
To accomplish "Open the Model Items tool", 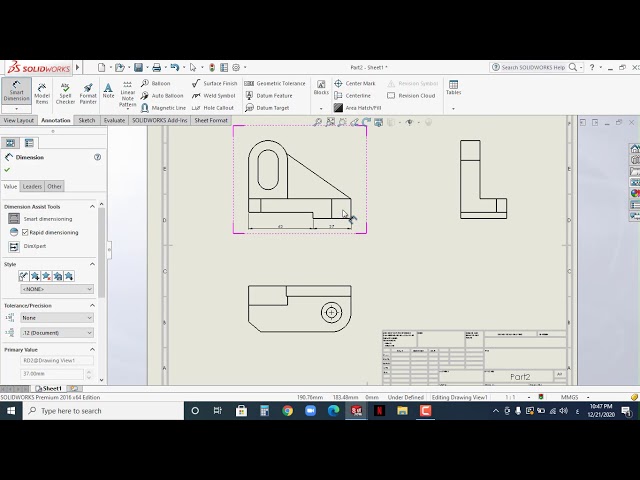I will (42, 93).
